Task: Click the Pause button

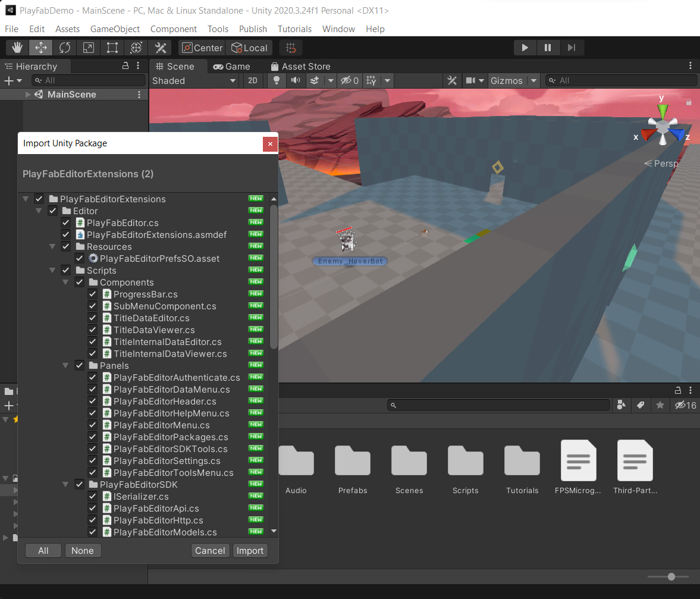Action: click(548, 48)
